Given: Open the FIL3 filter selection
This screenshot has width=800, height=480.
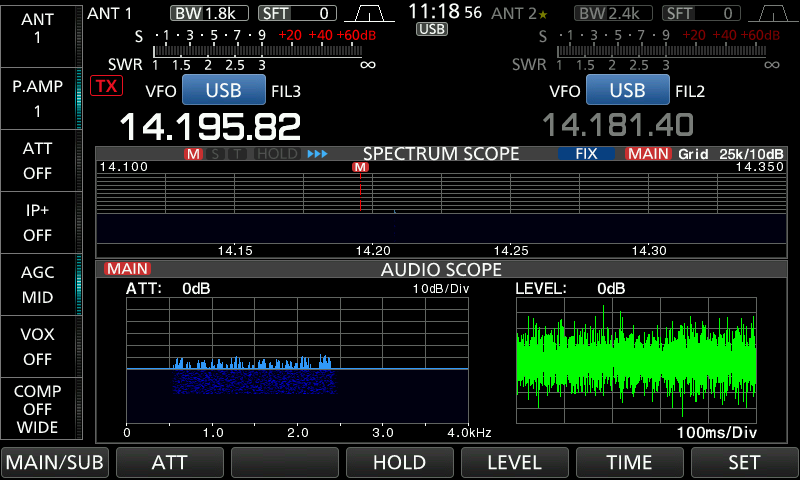Looking at the screenshot, I should 286,91.
